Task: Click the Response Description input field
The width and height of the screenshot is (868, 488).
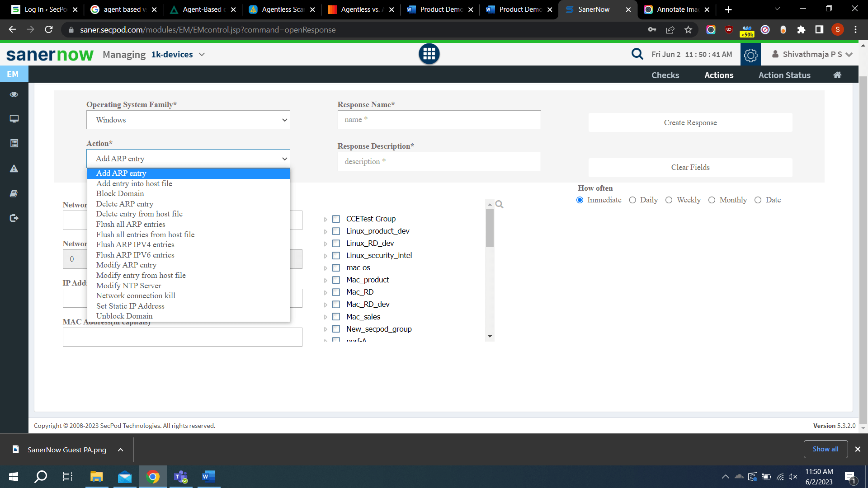Action: coord(439,161)
